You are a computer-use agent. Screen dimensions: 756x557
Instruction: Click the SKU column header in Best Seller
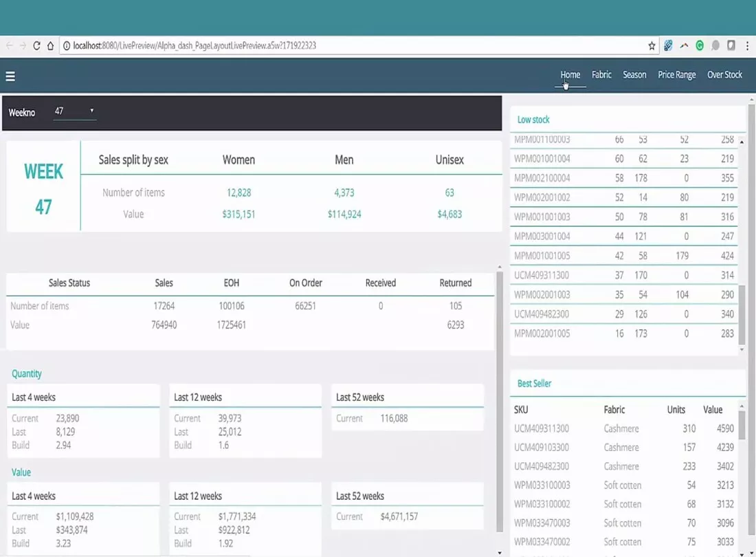521,410
